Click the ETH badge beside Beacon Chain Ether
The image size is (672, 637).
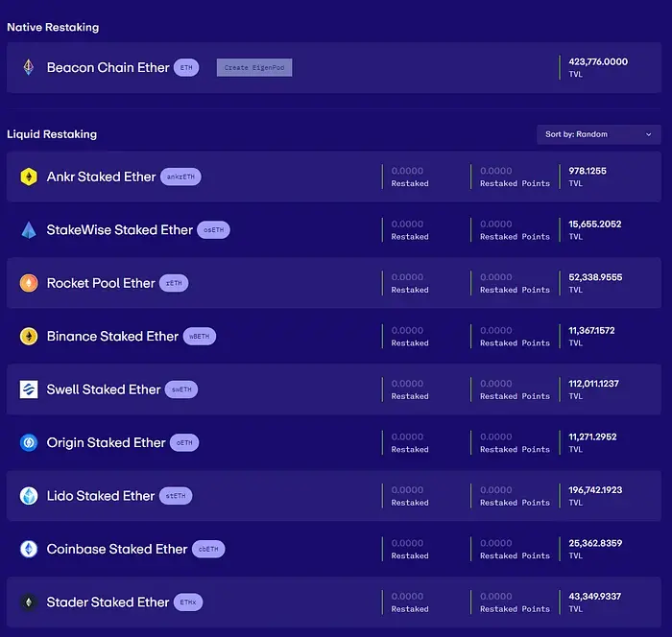click(x=186, y=68)
